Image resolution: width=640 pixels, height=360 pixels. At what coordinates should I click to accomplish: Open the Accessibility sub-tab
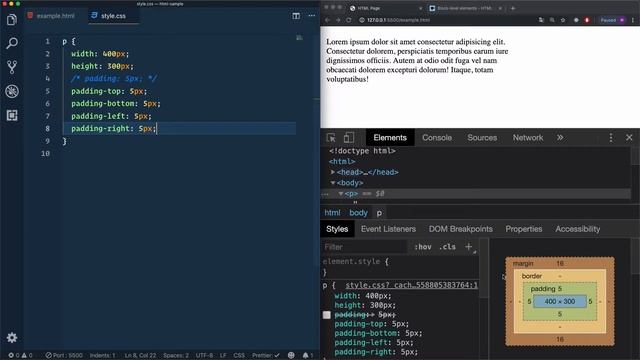click(578, 229)
